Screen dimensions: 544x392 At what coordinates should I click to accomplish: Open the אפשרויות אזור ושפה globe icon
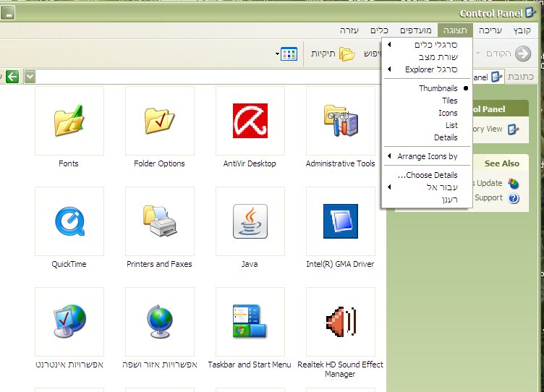(x=160, y=322)
